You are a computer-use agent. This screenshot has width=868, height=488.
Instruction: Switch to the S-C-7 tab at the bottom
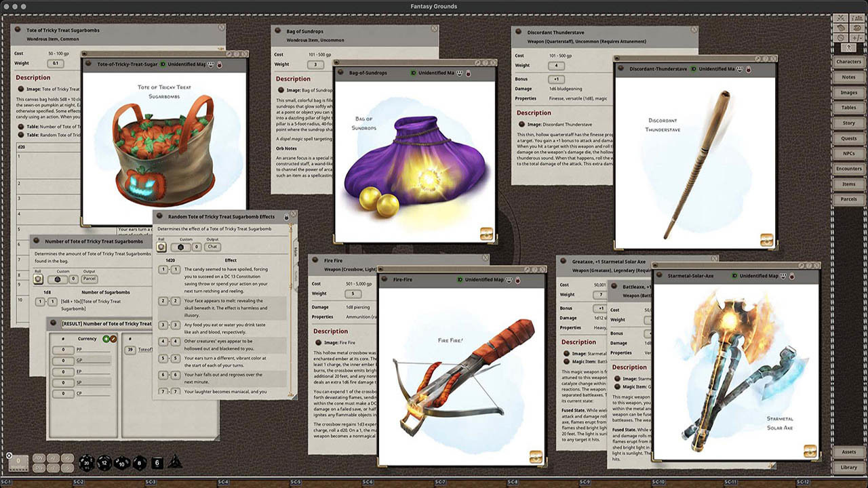[x=439, y=483]
